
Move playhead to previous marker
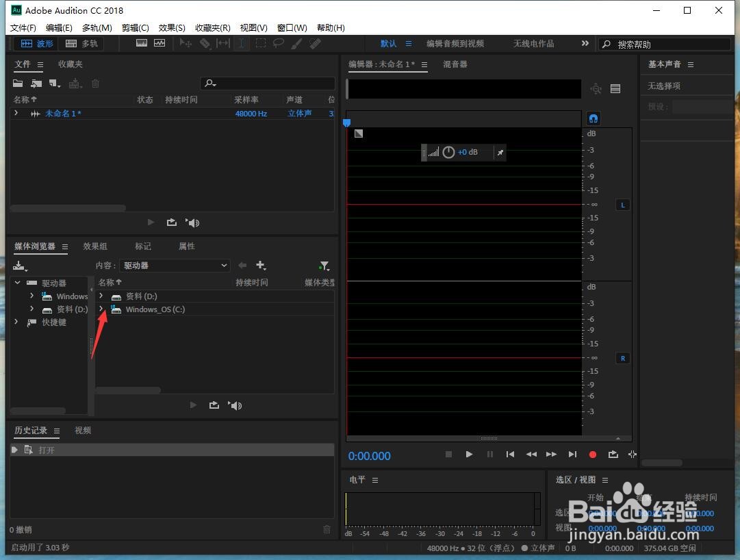tap(510, 455)
